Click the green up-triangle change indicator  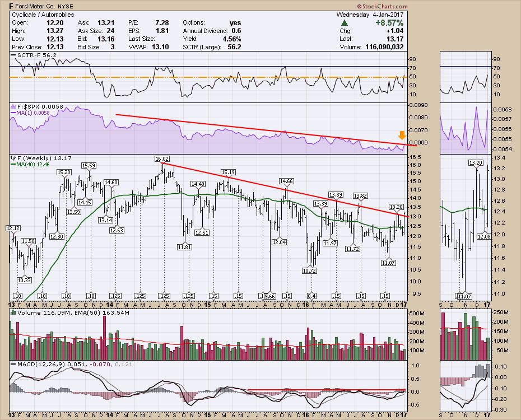click(345, 23)
